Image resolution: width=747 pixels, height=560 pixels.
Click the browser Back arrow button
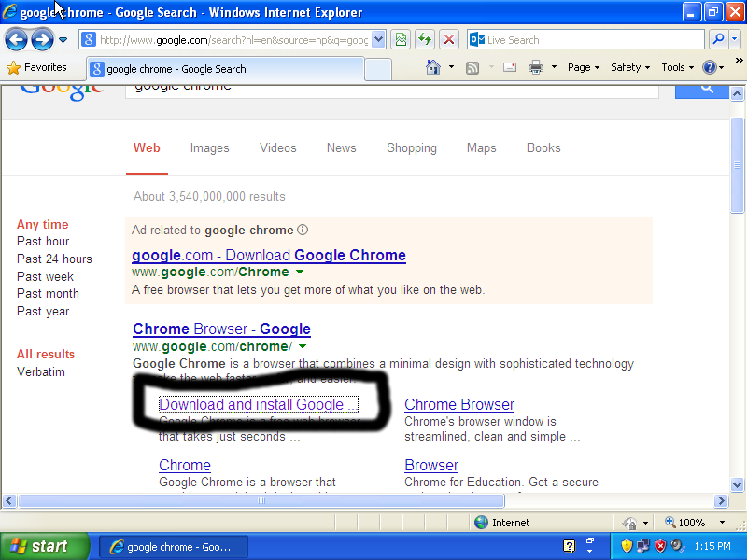[x=16, y=40]
